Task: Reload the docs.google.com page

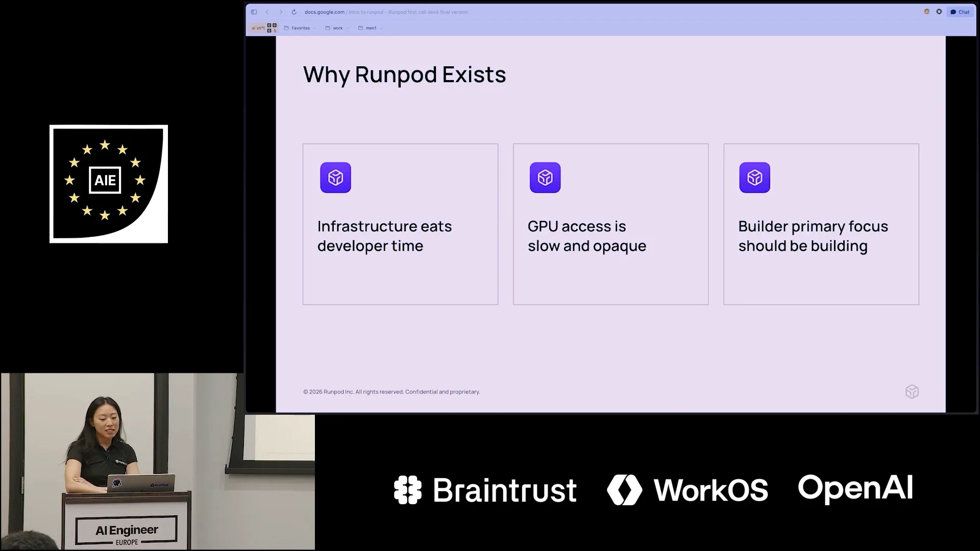Action: [x=294, y=12]
